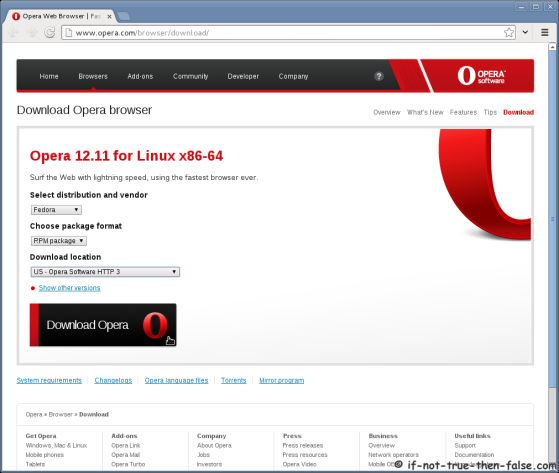559x473 pixels.
Task: Open Windows, Mac & Linux footer link
Action: 56,446
